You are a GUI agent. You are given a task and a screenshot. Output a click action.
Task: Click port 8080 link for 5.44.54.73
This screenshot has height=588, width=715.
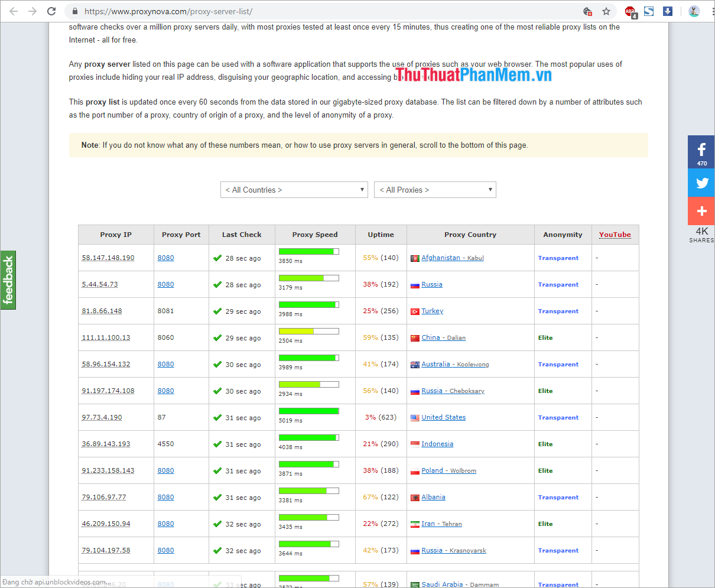(x=165, y=284)
